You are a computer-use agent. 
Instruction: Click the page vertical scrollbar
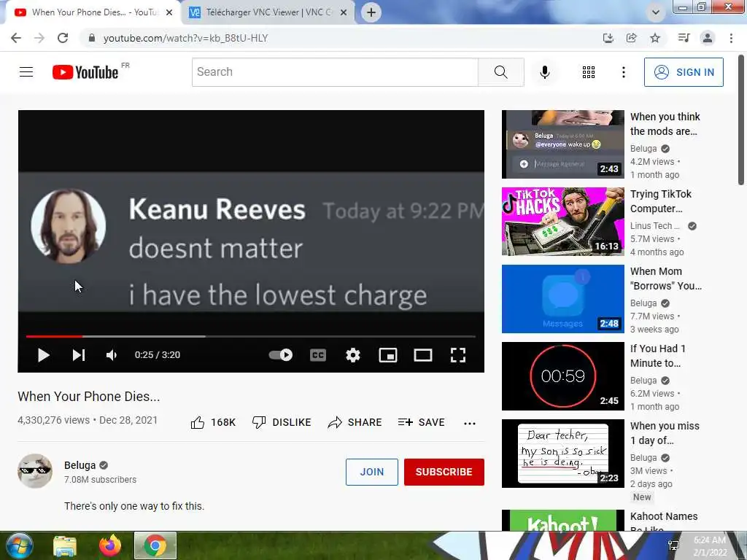(x=741, y=120)
